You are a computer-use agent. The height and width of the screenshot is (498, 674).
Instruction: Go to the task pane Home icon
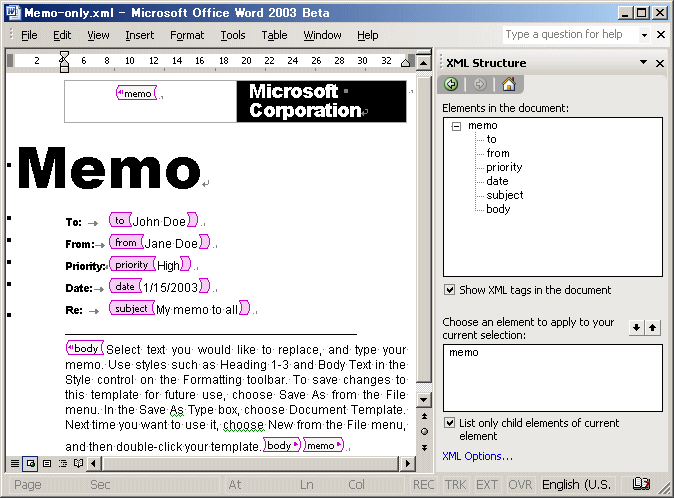pos(509,84)
